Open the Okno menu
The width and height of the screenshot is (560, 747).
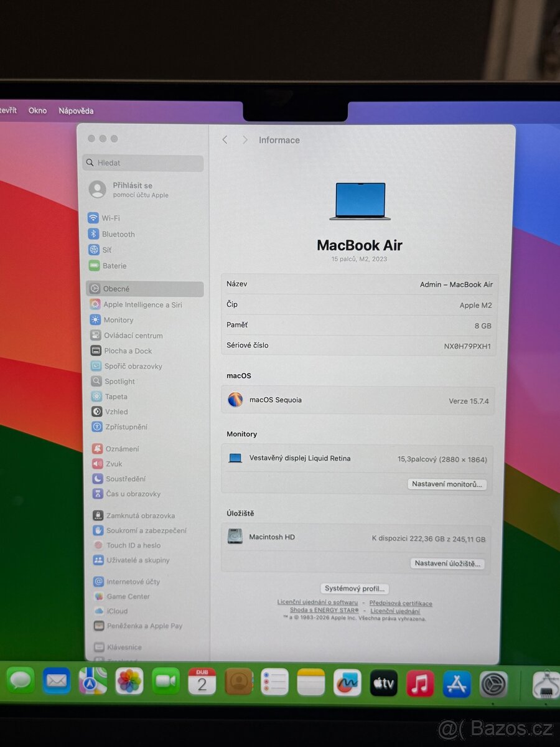pos(37,110)
